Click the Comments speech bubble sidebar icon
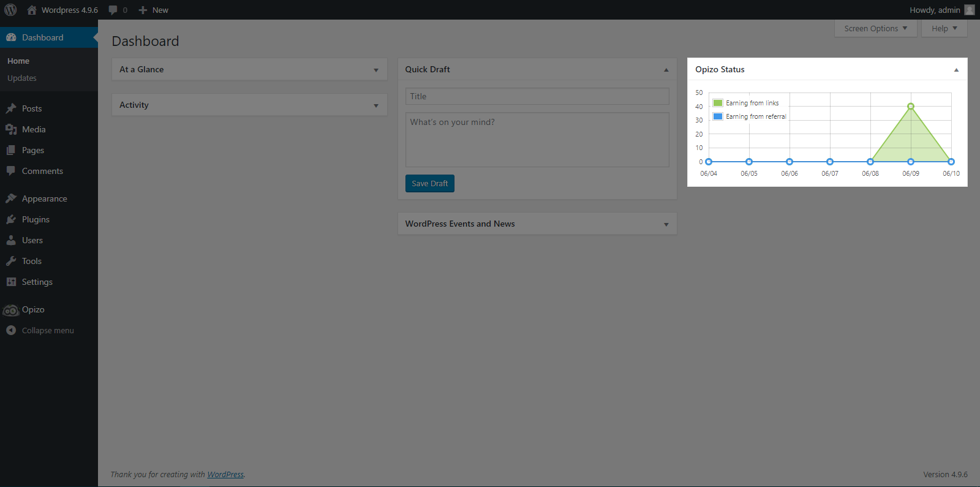The height and width of the screenshot is (487, 980). pyautogui.click(x=11, y=171)
